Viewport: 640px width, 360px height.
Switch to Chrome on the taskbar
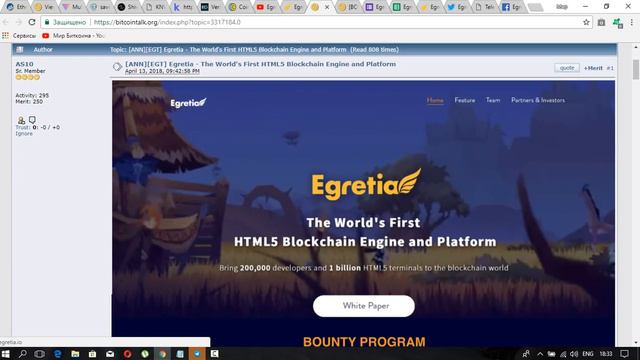tap(162, 354)
